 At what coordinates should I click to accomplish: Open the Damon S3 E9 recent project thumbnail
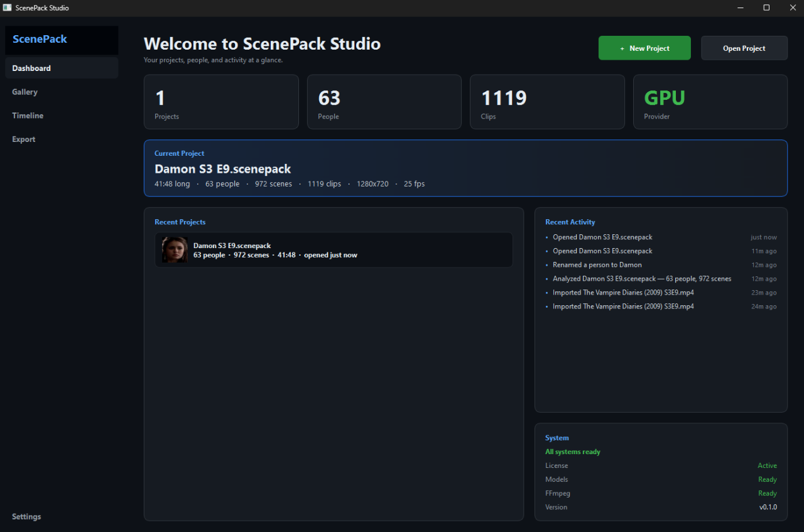(175, 250)
